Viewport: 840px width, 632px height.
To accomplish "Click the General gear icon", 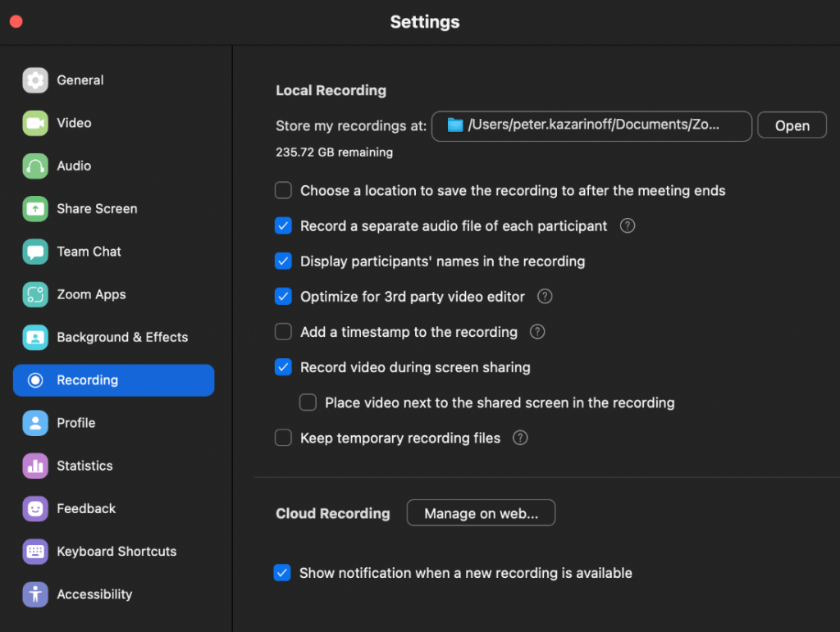I will coord(35,80).
